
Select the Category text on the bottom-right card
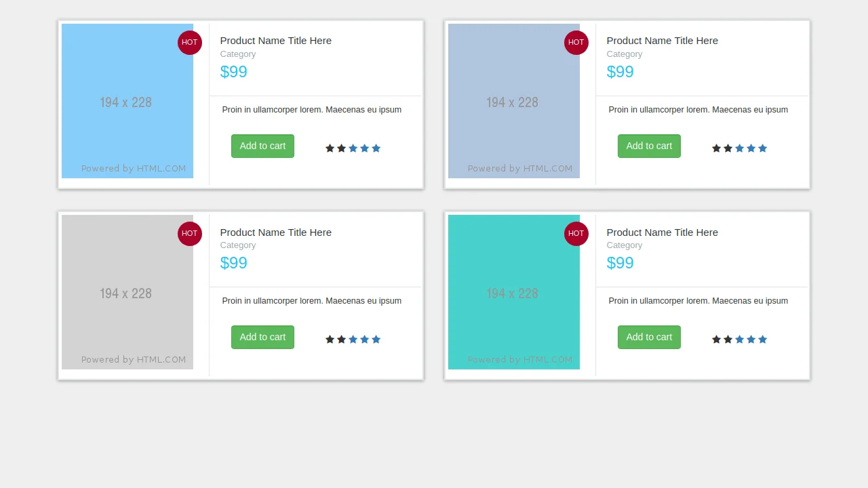[x=625, y=245]
